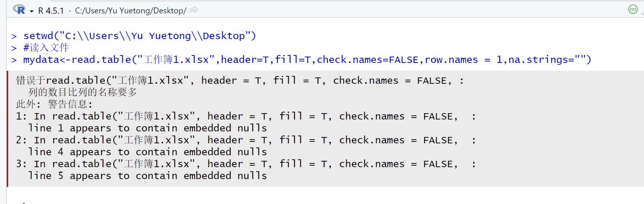644x204 pixels.
Task: Select text 'line 4 appears to contain embedded nulls'
Action: [148, 152]
